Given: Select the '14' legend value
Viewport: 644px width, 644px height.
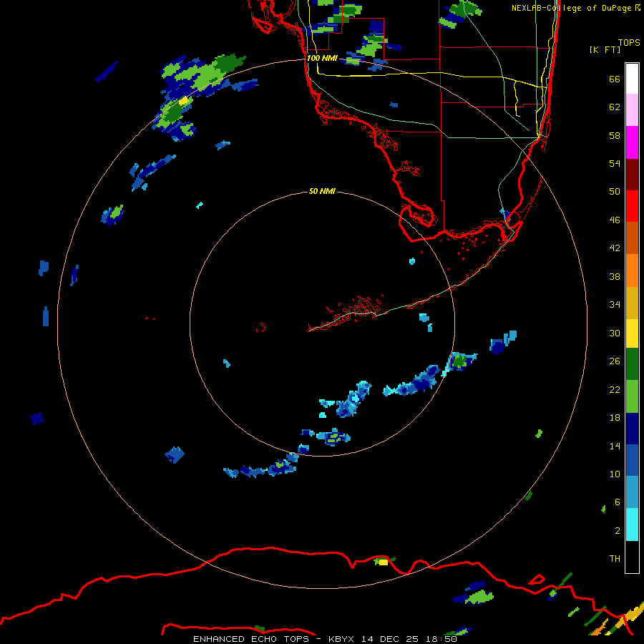Looking at the screenshot, I should click(615, 446).
